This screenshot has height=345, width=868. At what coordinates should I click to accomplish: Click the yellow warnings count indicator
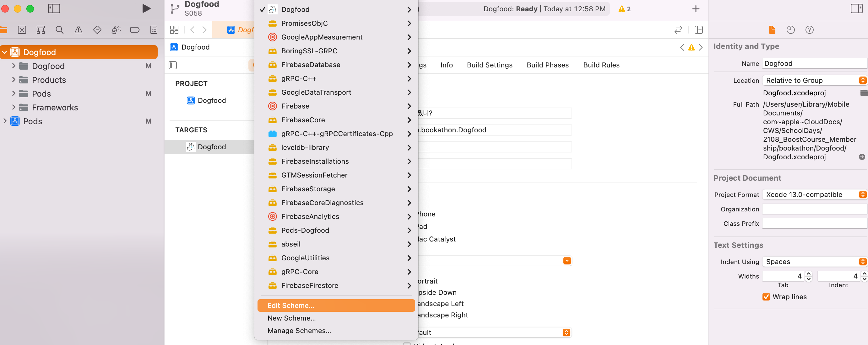[x=624, y=9]
